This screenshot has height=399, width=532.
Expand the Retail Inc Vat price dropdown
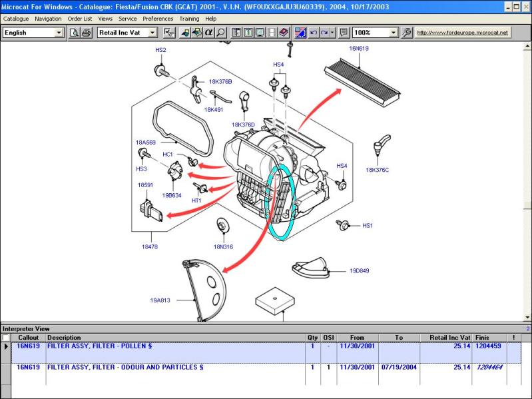click(152, 32)
